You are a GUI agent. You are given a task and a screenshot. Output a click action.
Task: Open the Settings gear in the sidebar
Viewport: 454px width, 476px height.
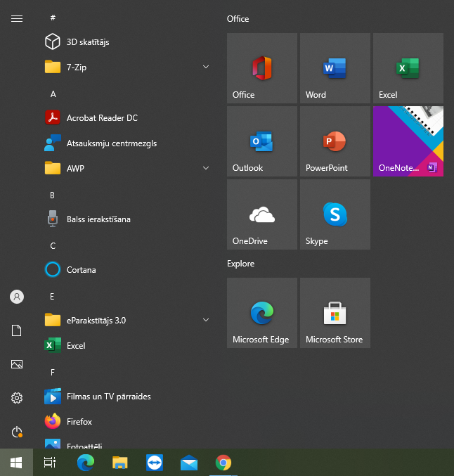[17, 398]
